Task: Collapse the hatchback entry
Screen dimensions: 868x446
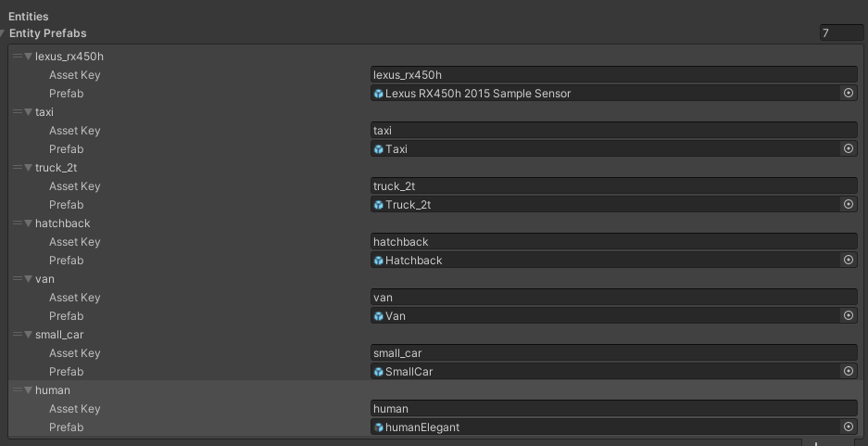Action: click(28, 223)
